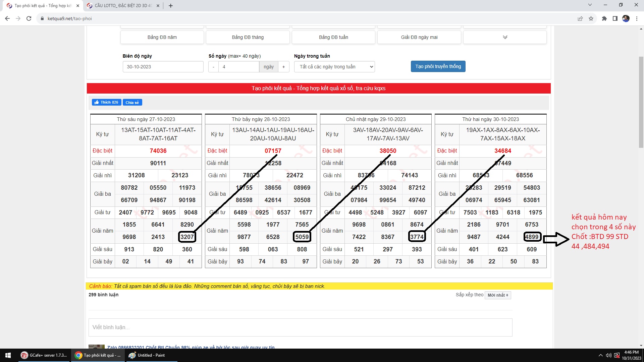Open the Untitled - Paint taskbar app
Viewport: 644px width, 362px height.
(147, 355)
